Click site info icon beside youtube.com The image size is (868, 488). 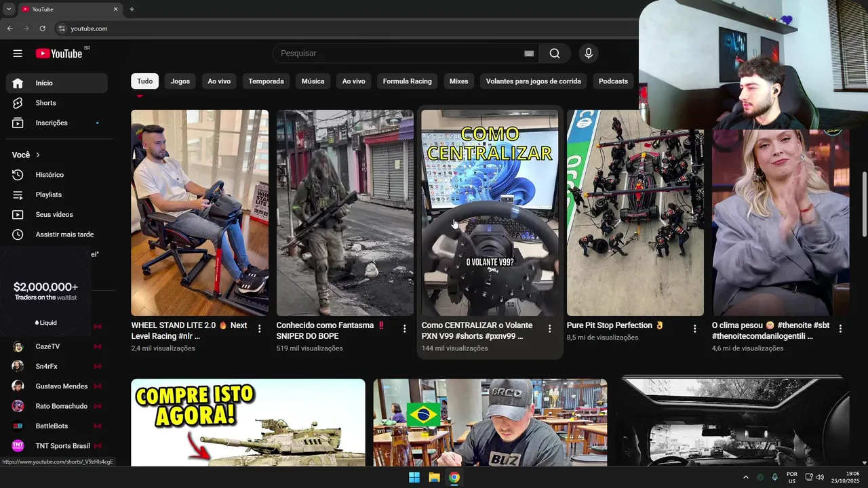coord(62,28)
